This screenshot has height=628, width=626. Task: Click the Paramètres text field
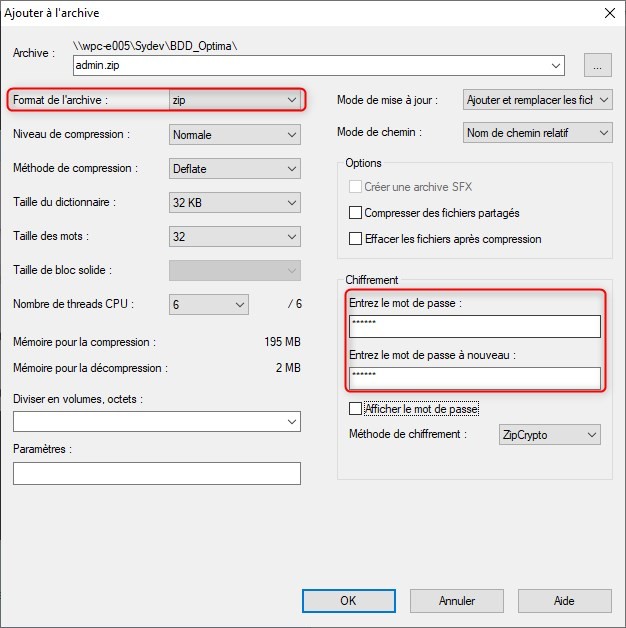pyautogui.click(x=157, y=473)
